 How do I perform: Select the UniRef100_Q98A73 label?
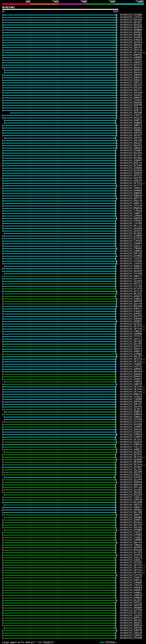pos(131,515)
